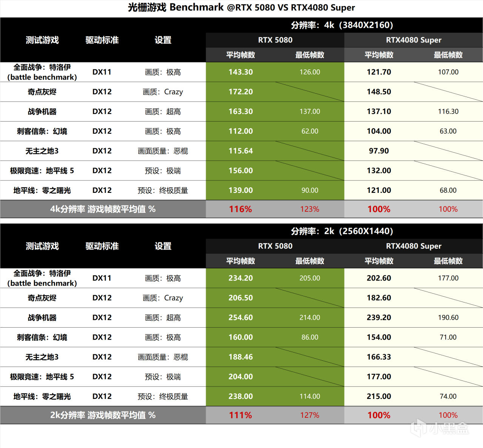
Task: Click the minimum fps value "114.00"
Action: 310,396
